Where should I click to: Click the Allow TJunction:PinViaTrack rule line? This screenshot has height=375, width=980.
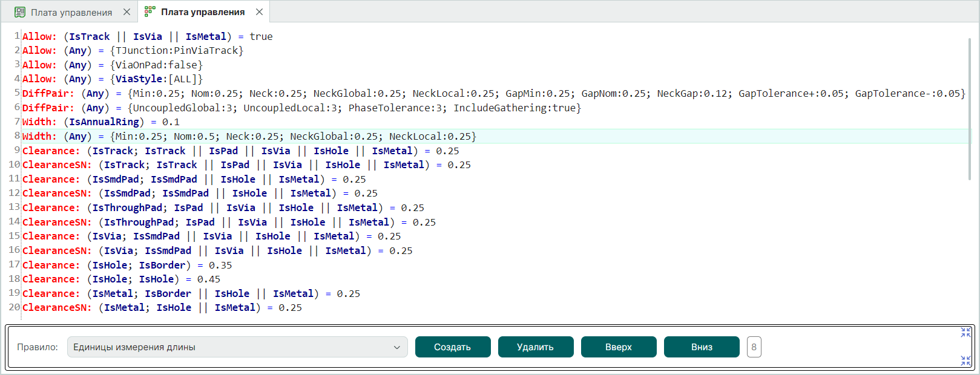pos(133,51)
